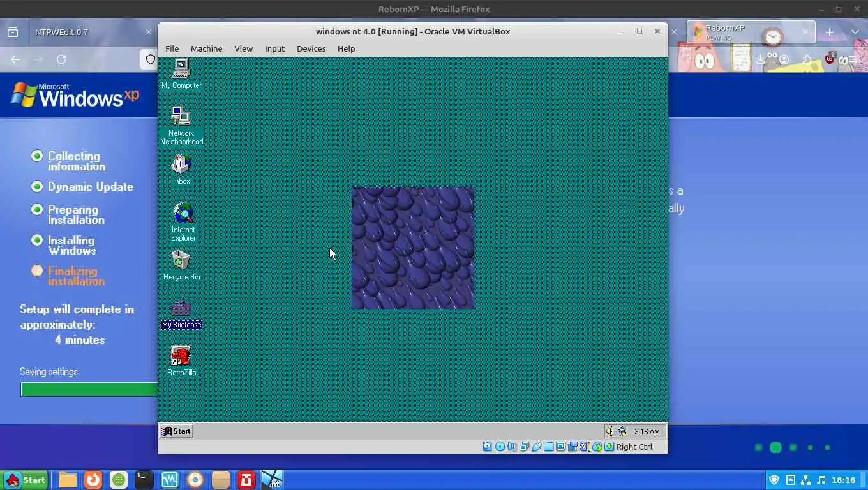
Task: Open VirtualBox View menu
Action: 243,48
